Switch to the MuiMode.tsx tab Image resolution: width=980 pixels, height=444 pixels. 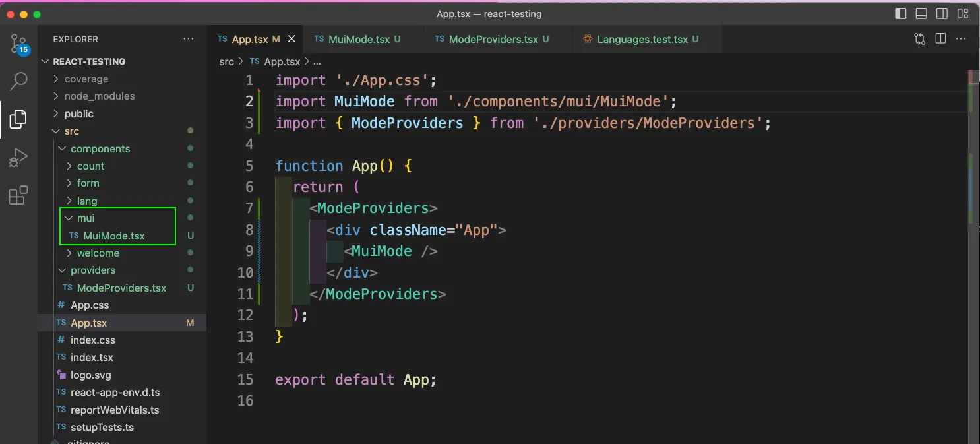pos(362,39)
